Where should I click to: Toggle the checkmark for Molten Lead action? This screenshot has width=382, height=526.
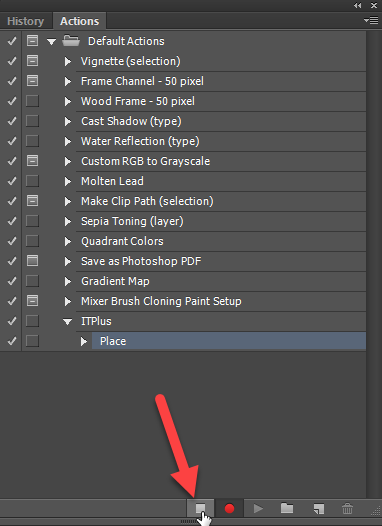(12, 181)
